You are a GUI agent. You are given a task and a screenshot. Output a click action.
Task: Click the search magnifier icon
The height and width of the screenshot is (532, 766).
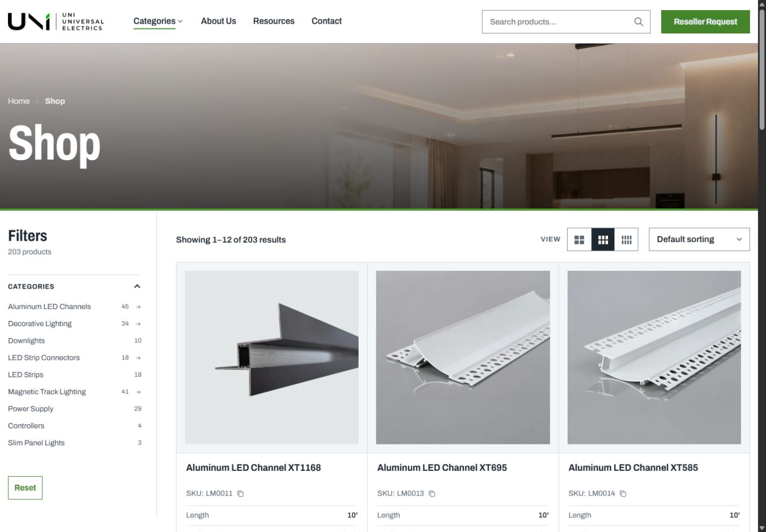tap(639, 22)
